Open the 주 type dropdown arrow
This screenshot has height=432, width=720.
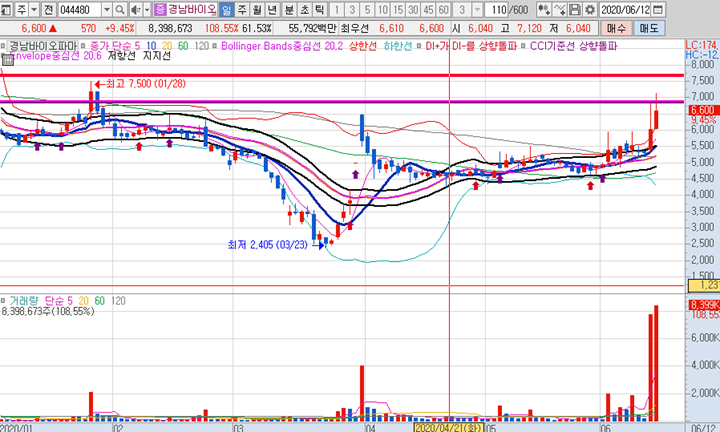pos(34,9)
